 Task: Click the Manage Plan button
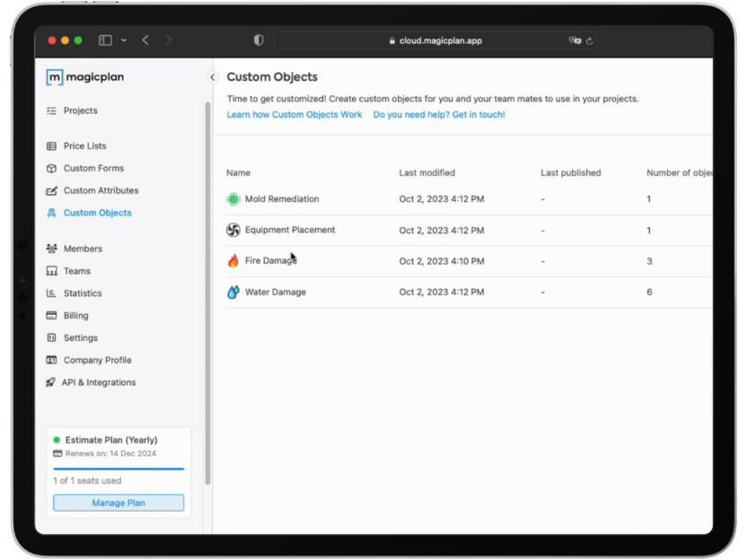118,503
